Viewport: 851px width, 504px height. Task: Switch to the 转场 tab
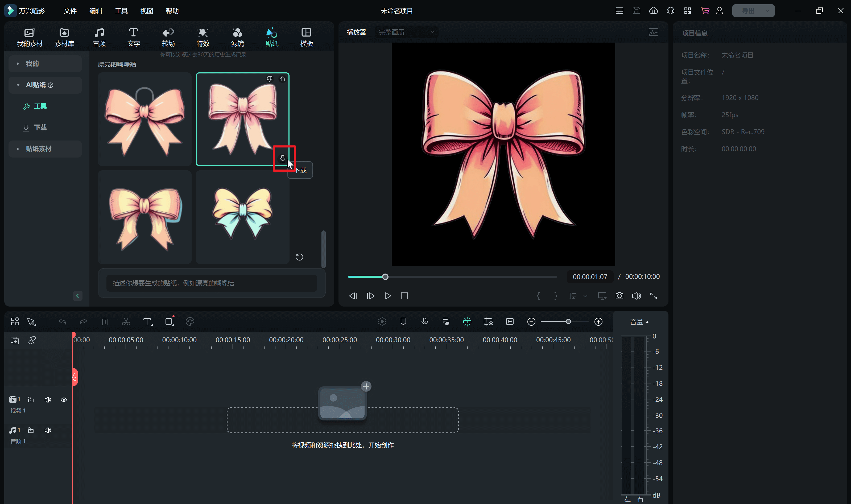(168, 37)
